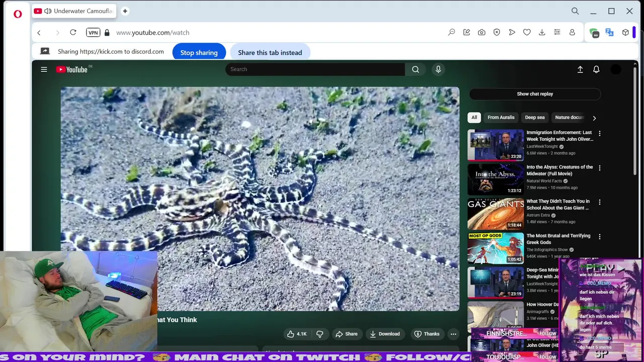Open browser downloads icon
644x362 pixels.
pos(542,32)
